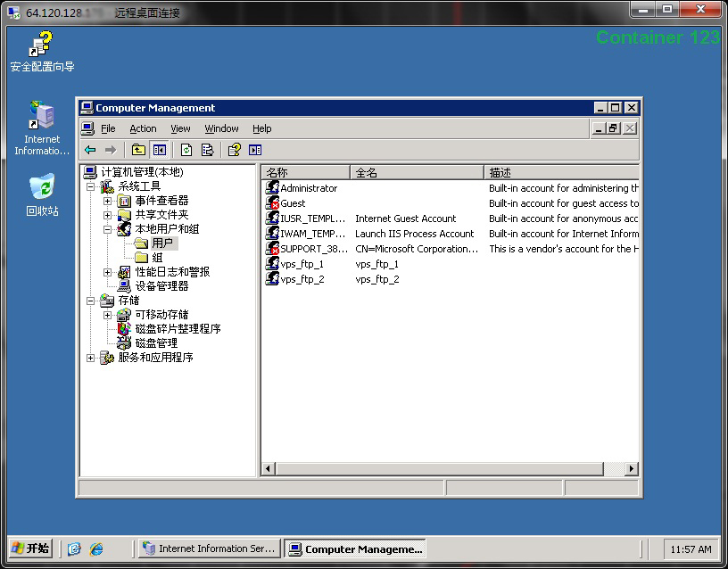Open the Action menu
The height and width of the screenshot is (569, 728).
coord(143,128)
